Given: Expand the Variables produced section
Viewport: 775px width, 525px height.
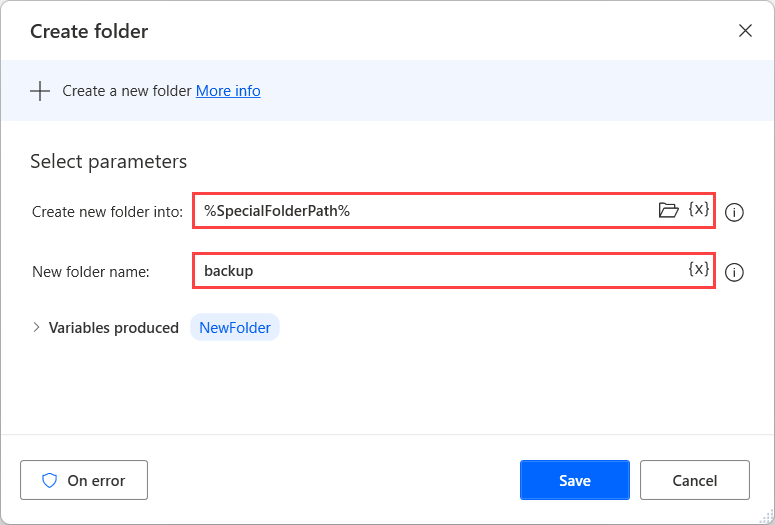Looking at the screenshot, I should 36,327.
